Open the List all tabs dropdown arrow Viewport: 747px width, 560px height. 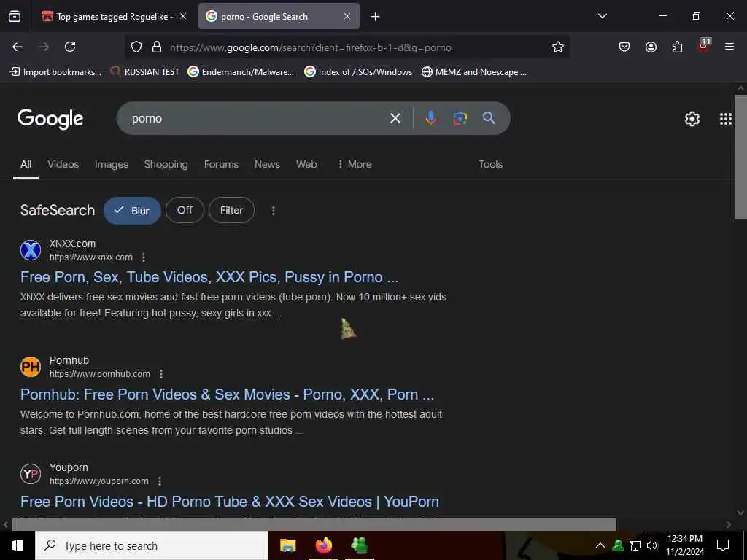[x=602, y=16]
